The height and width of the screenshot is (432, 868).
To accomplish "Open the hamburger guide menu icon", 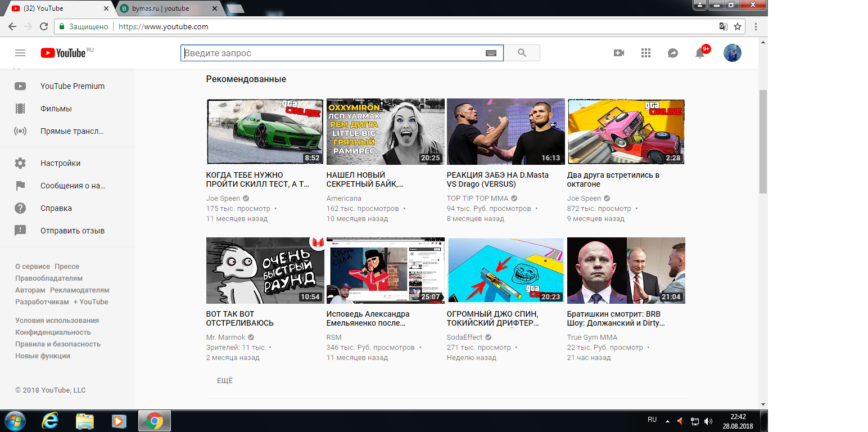I will pyautogui.click(x=20, y=53).
